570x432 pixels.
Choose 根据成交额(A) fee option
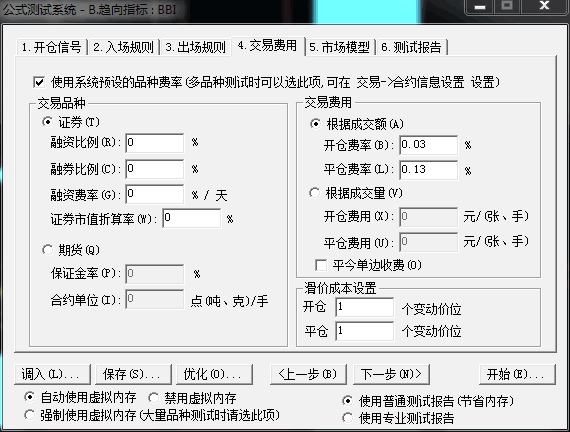pyautogui.click(x=315, y=124)
